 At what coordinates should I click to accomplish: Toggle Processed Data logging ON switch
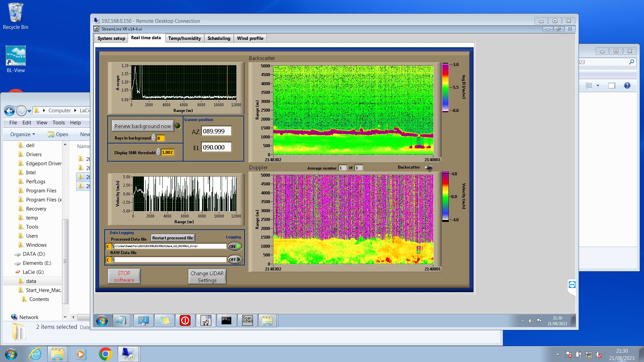coord(235,246)
